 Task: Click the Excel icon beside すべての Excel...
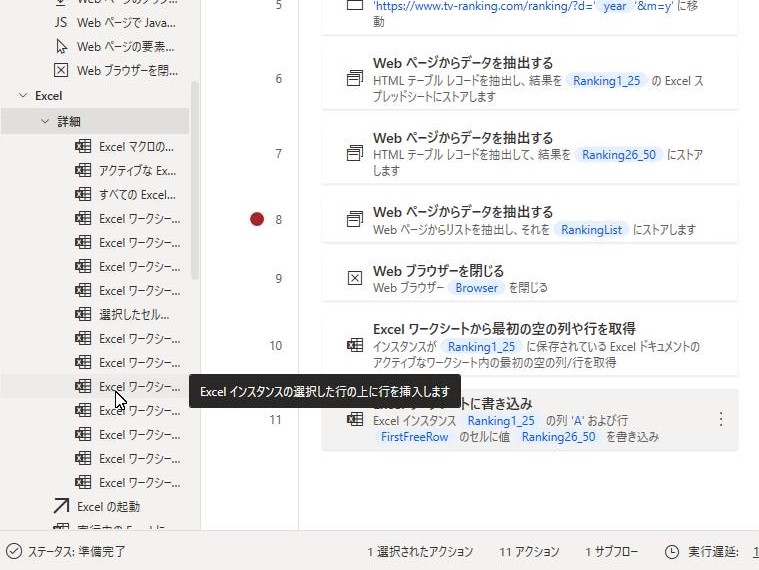click(83, 195)
